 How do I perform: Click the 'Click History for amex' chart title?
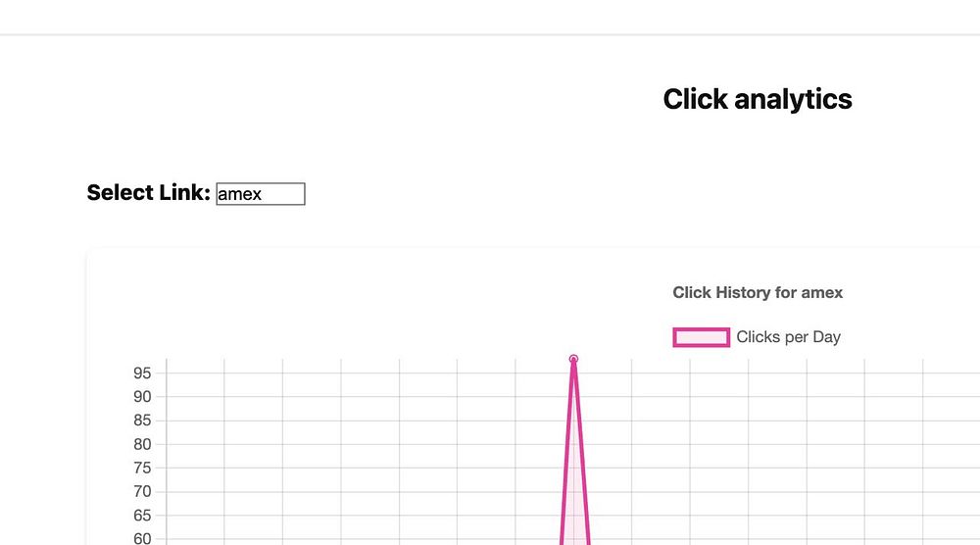click(x=758, y=292)
